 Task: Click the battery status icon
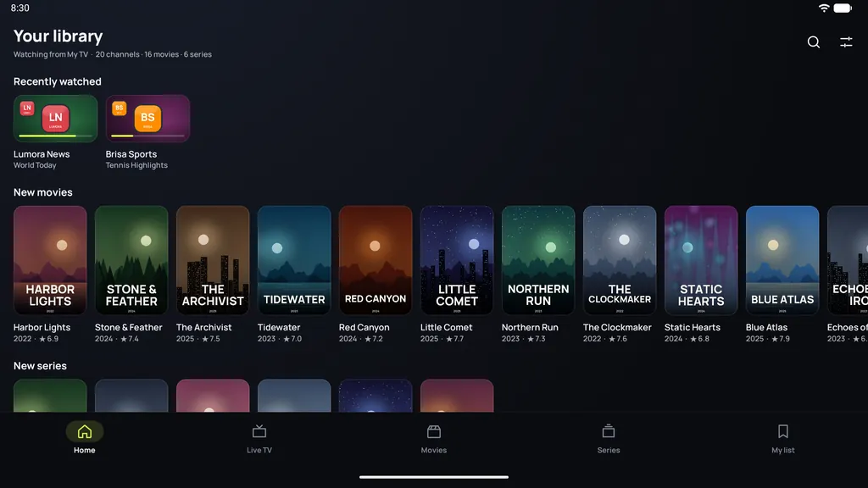point(843,8)
